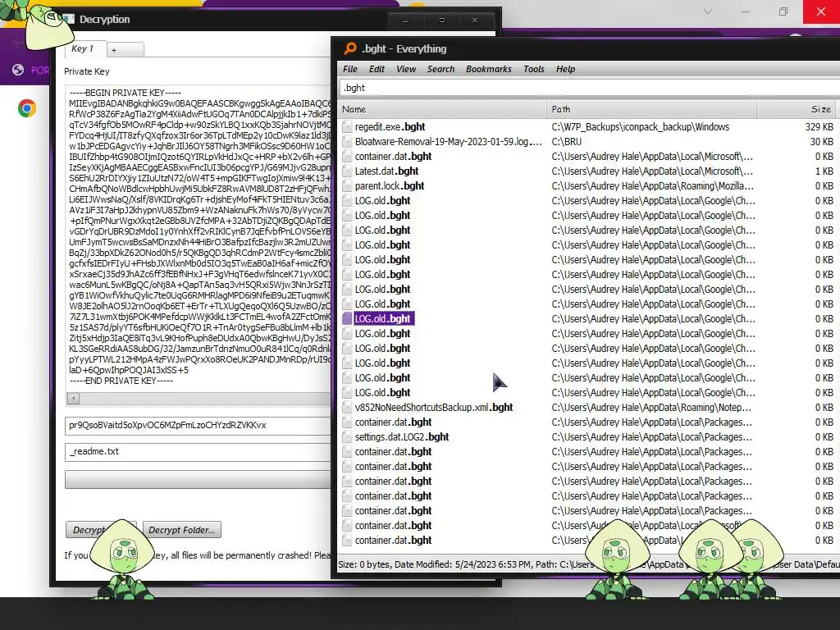This screenshot has height=630, width=840.
Task: Click the decryption progress bar
Action: [199, 479]
